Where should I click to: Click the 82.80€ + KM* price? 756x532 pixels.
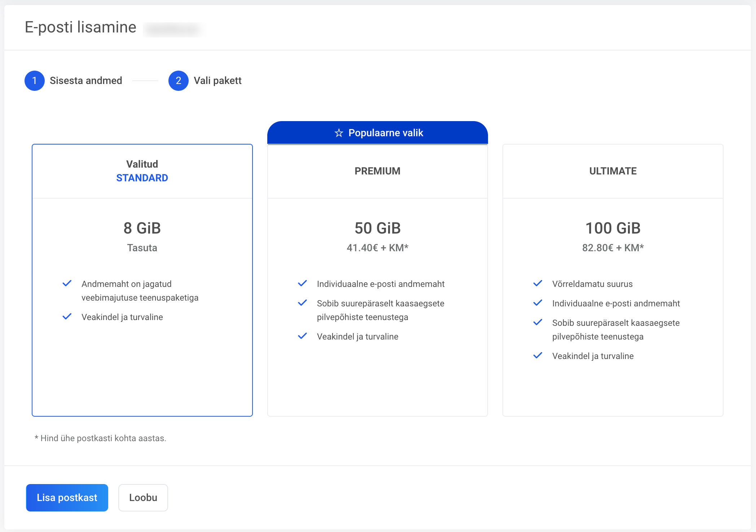coord(613,248)
